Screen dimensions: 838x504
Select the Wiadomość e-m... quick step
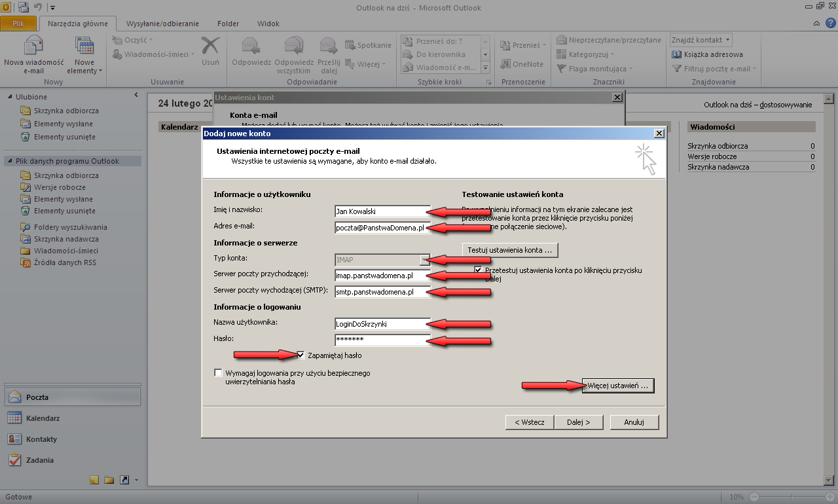[x=442, y=67]
